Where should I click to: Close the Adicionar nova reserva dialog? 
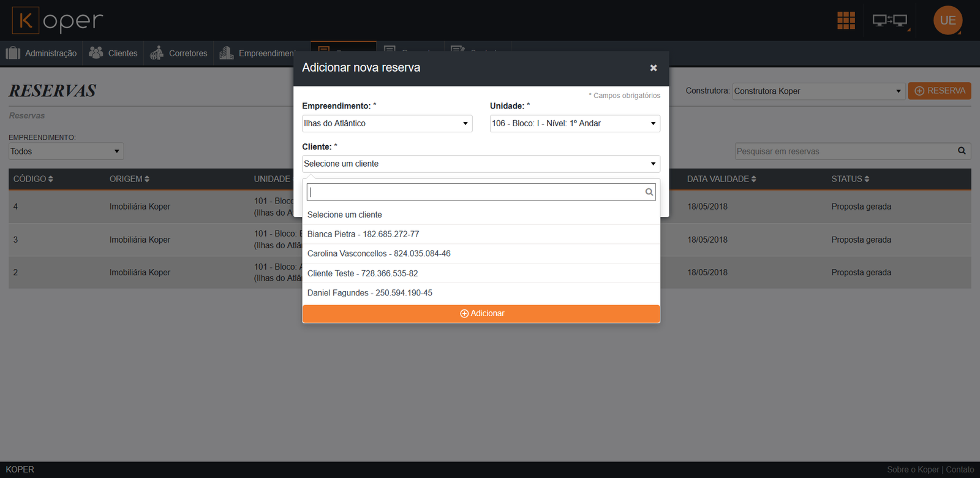tap(654, 68)
